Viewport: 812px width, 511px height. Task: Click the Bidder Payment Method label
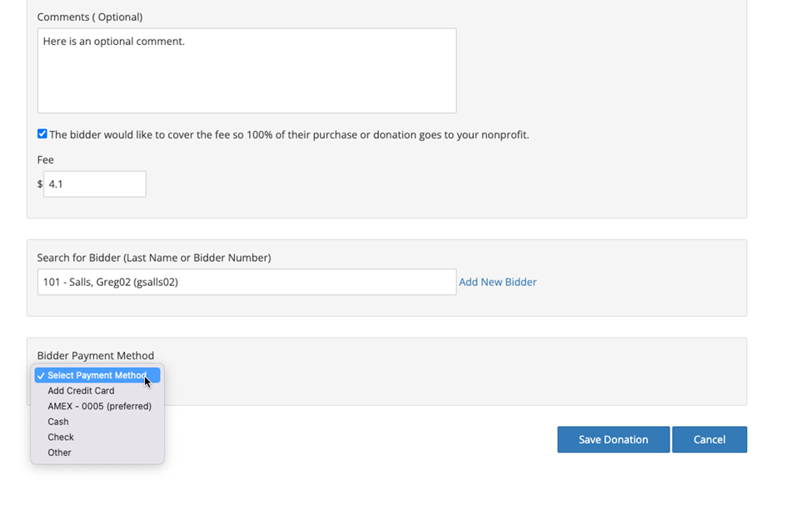tap(96, 355)
